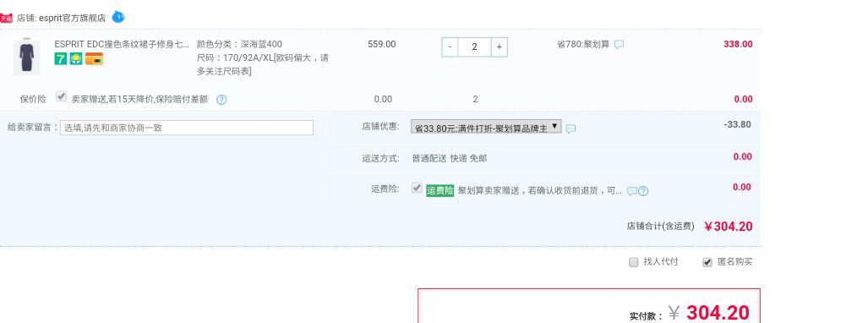Click the 省780:聚划算 discount text

pyautogui.click(x=583, y=44)
